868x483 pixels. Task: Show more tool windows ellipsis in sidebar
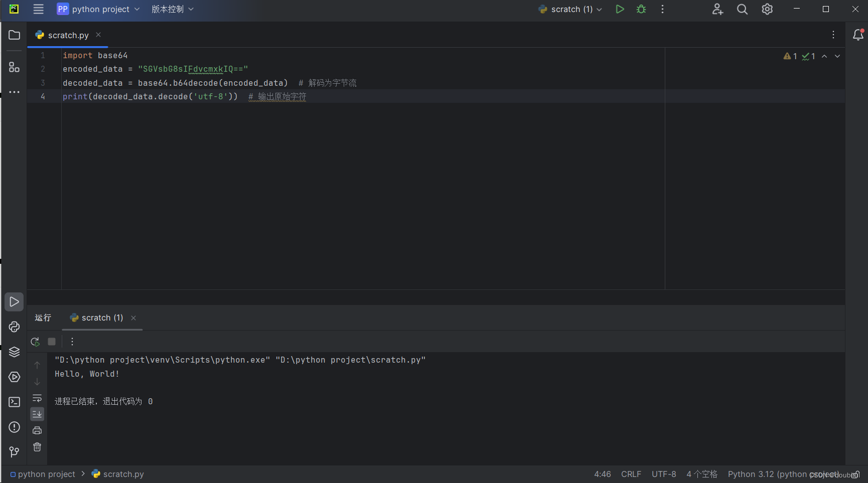coord(14,92)
